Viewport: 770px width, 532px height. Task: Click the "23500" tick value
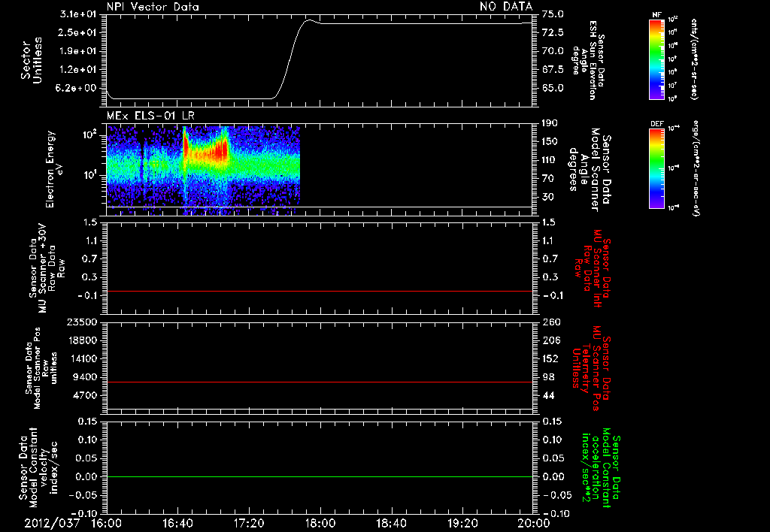81,322
